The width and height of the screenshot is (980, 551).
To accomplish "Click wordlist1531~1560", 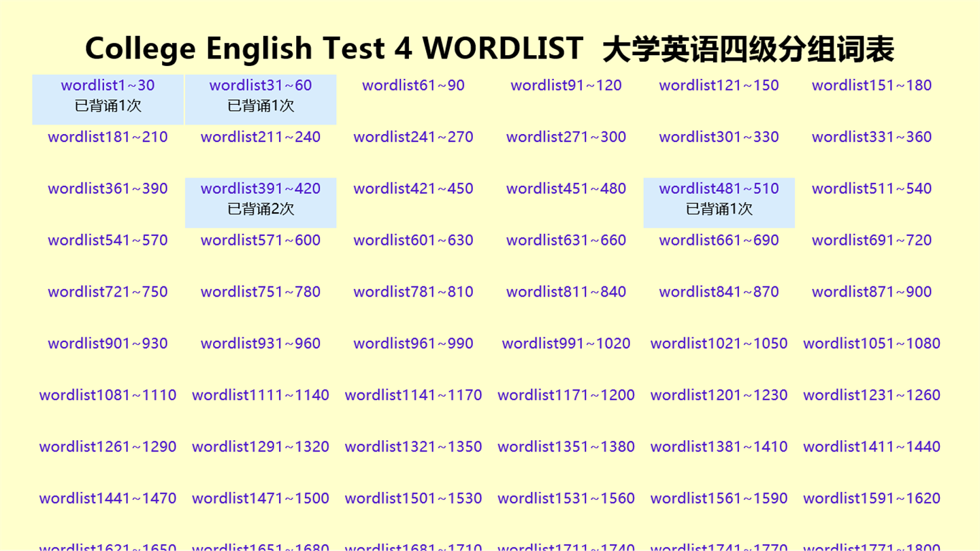I will 566,499.
